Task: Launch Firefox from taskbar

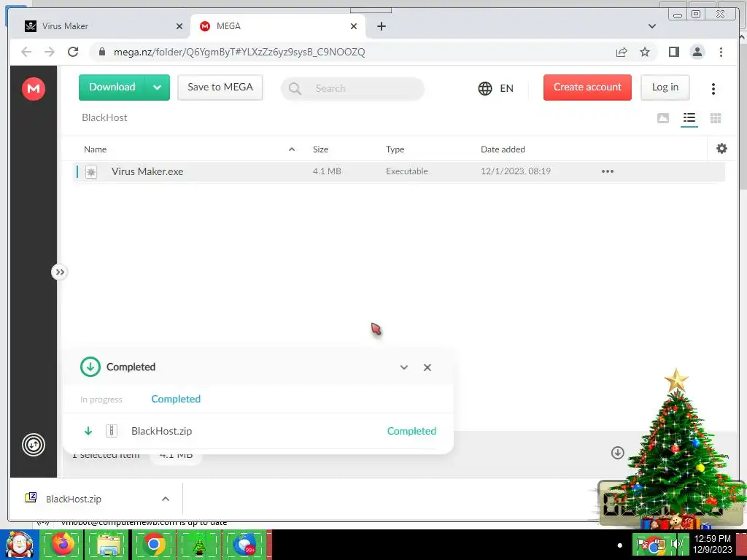Action: point(63,544)
